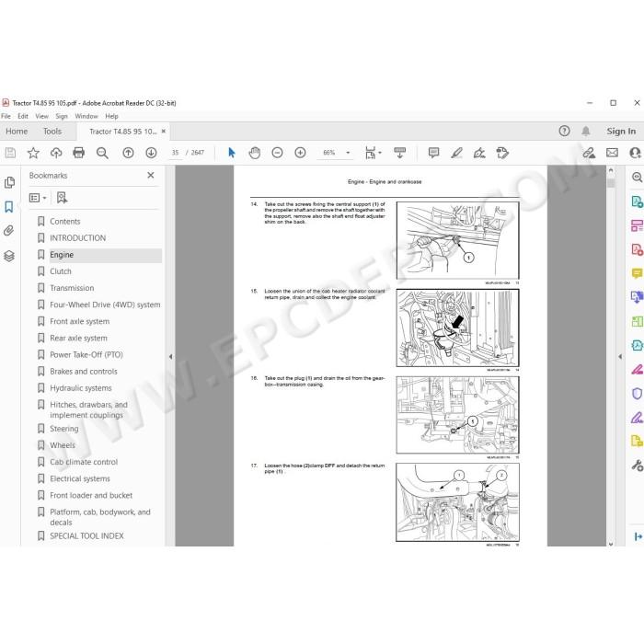Select the highlighter pen tool
The image size is (644, 644).
456,153
